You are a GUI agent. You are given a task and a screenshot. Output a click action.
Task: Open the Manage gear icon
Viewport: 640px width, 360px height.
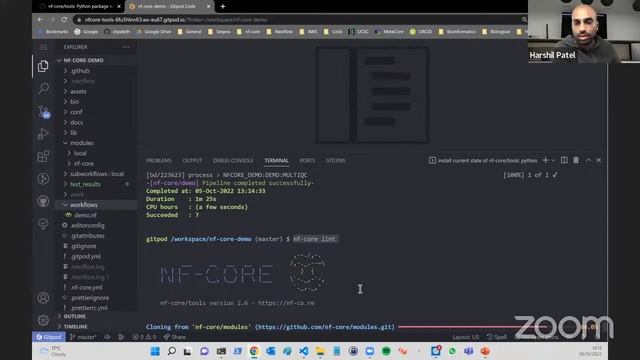(x=43, y=320)
